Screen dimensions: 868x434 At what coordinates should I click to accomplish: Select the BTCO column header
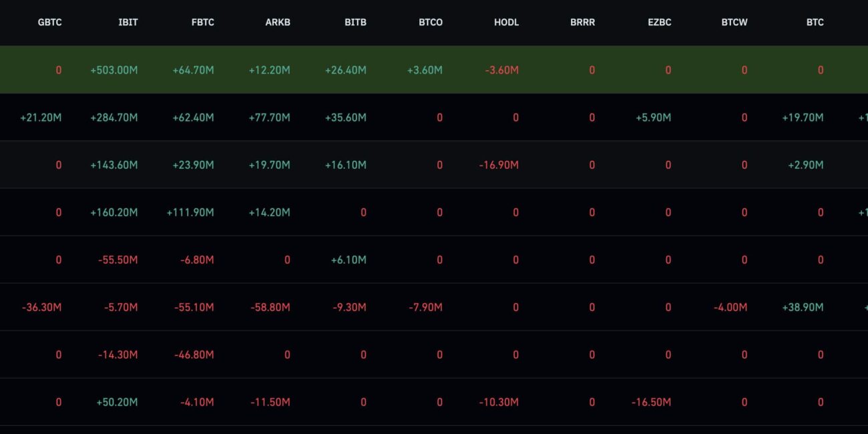click(x=431, y=22)
